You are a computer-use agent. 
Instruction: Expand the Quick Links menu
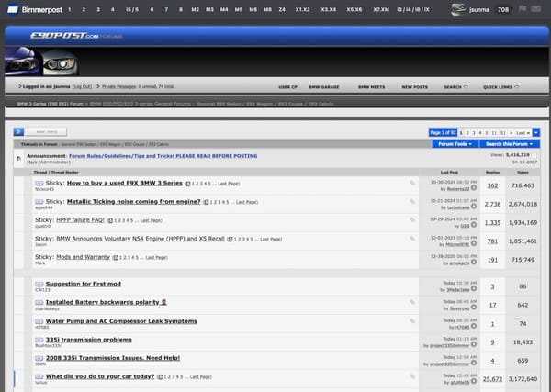click(500, 87)
